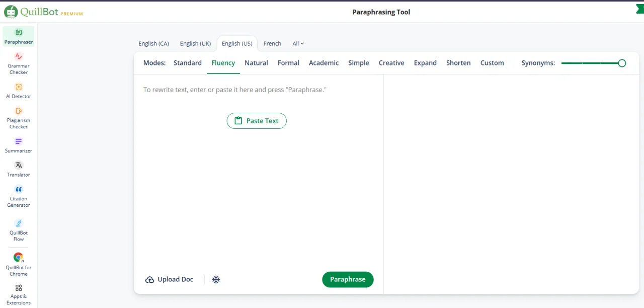644x308 pixels.
Task: Select the Academic mode
Action: [324, 63]
